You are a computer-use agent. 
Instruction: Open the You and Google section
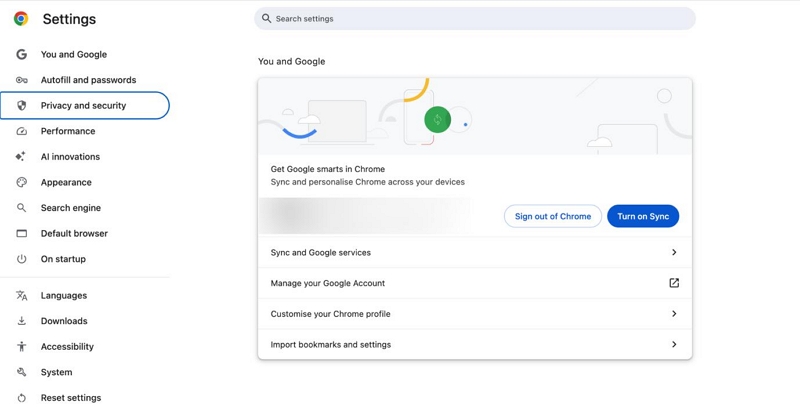[x=85, y=54]
